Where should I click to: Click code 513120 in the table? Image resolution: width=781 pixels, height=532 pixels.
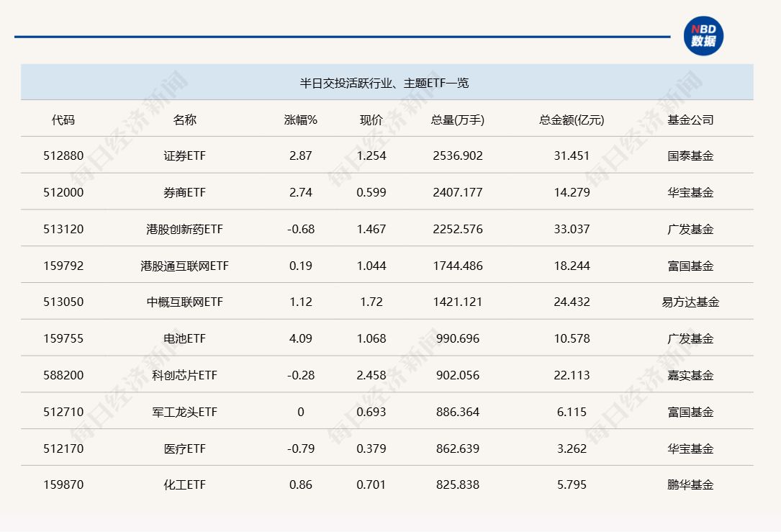click(x=63, y=229)
